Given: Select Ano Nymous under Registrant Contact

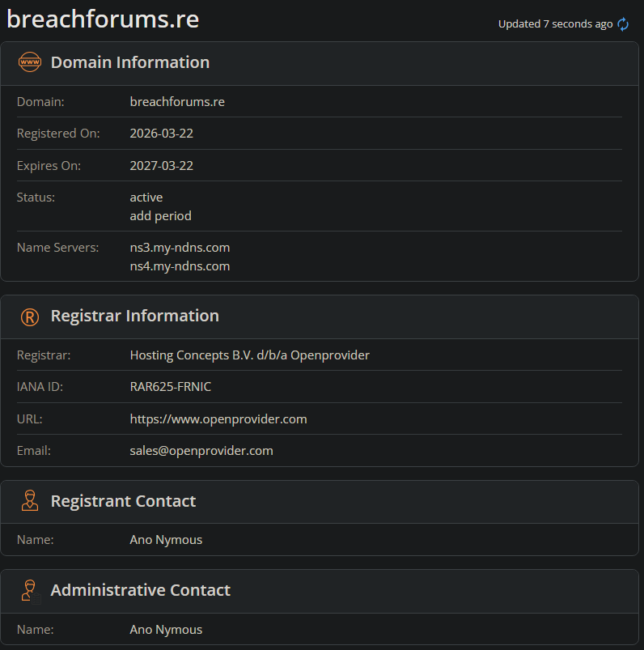Looking at the screenshot, I should [166, 540].
